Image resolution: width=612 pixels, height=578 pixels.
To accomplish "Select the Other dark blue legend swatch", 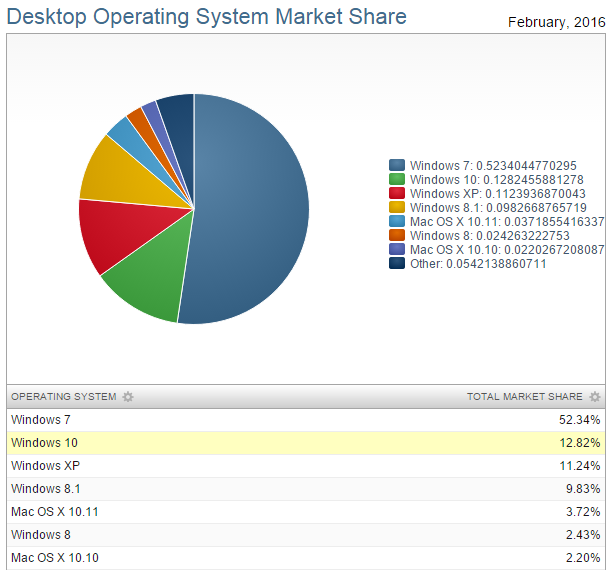I will pos(397,263).
